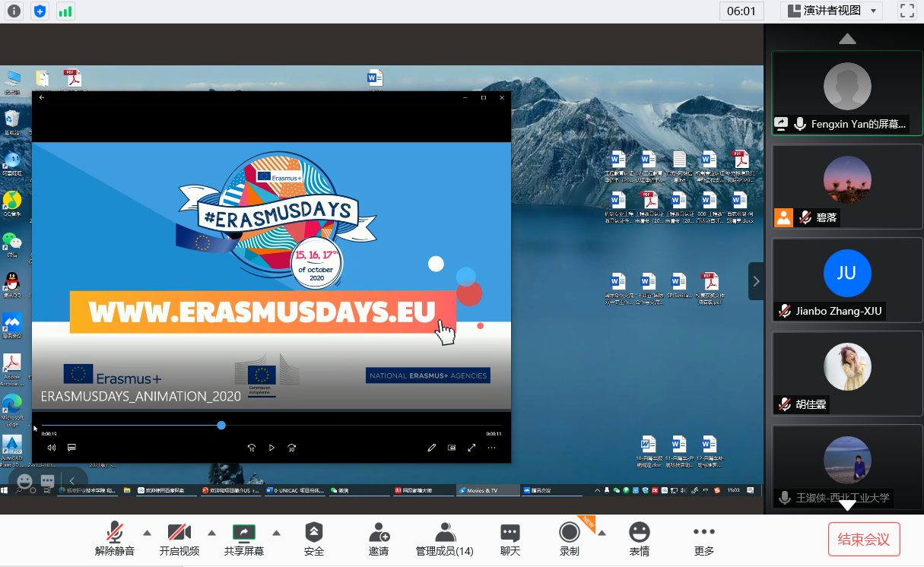Play the ERASMUSDAYS video
924x567 pixels.
point(271,448)
